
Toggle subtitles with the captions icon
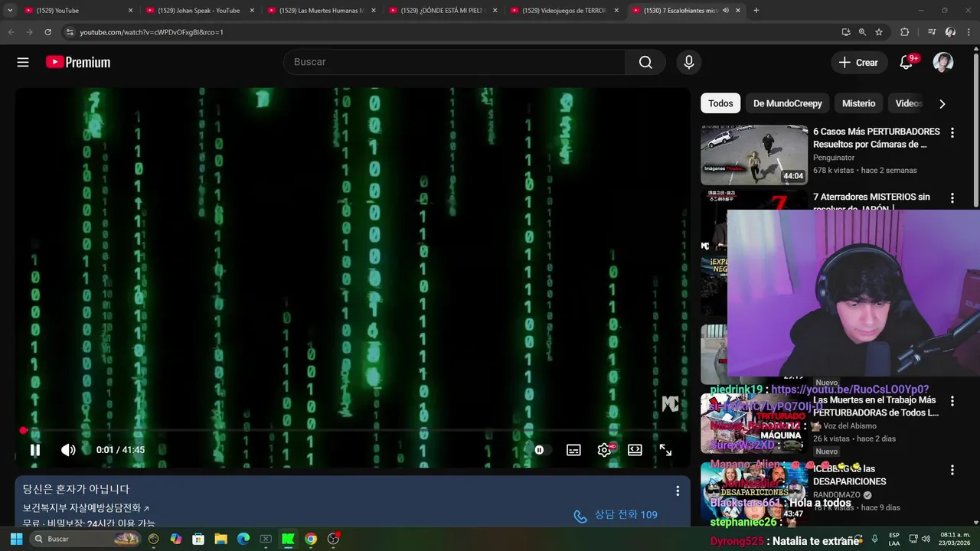(x=573, y=450)
